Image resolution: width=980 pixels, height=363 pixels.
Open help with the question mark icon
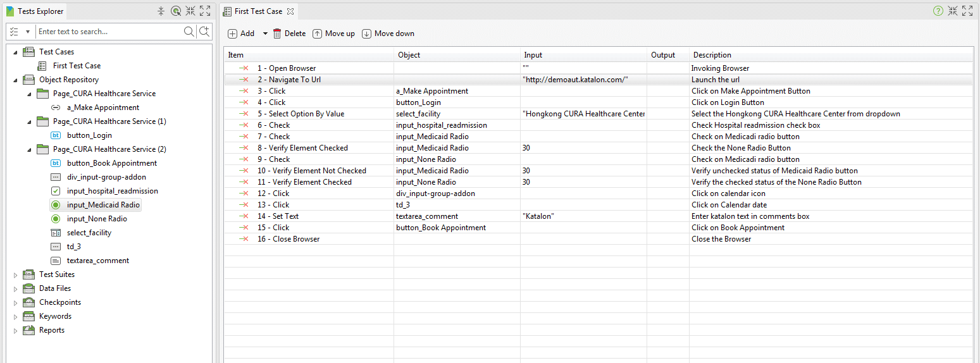tap(938, 11)
